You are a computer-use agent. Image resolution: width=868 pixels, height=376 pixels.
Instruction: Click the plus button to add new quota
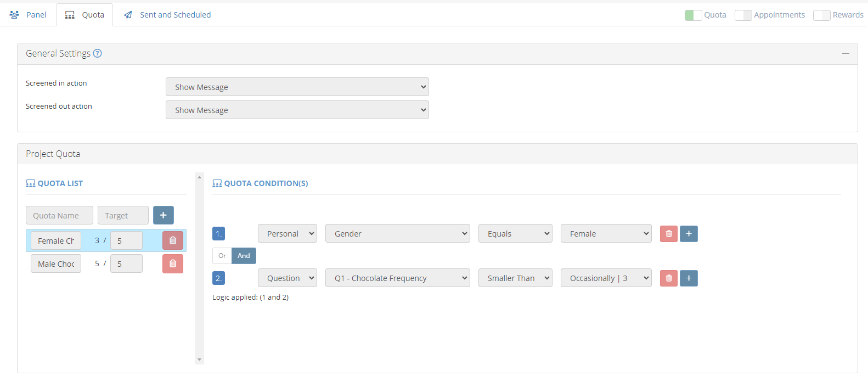(164, 215)
